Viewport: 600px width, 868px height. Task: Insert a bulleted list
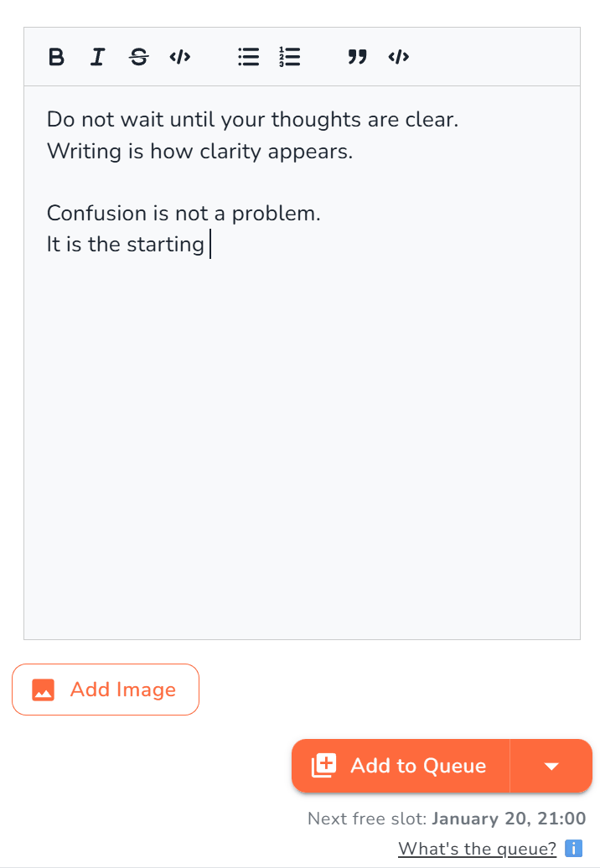click(248, 57)
